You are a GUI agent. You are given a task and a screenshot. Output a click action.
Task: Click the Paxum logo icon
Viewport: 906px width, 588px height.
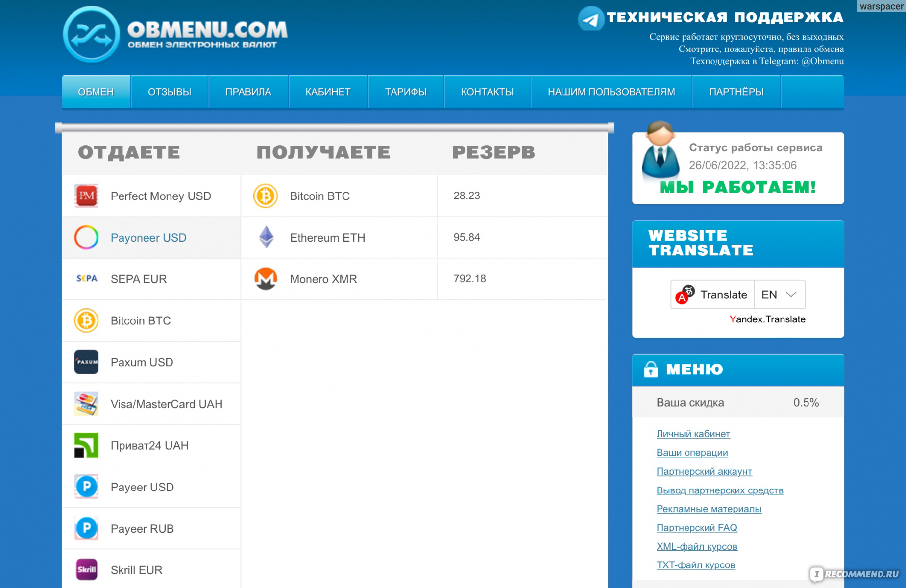click(86, 362)
